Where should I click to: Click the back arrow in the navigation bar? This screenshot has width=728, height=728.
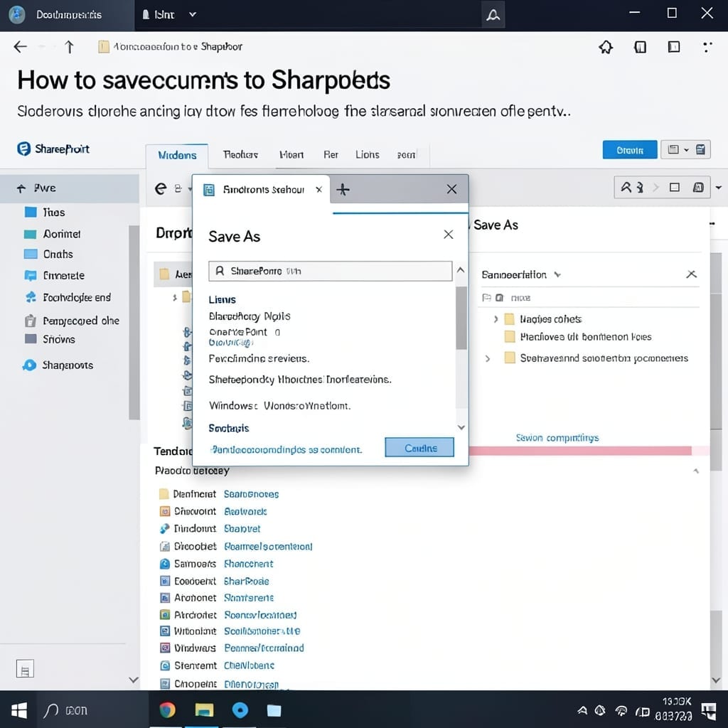point(20,46)
